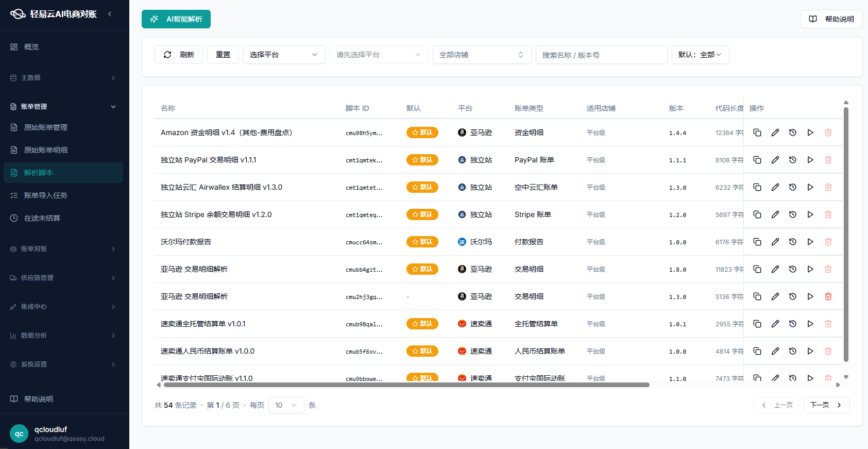868x449 pixels.
Task: Toggle default badge on 速卖通人民币结算账单 row
Action: [x=422, y=351]
